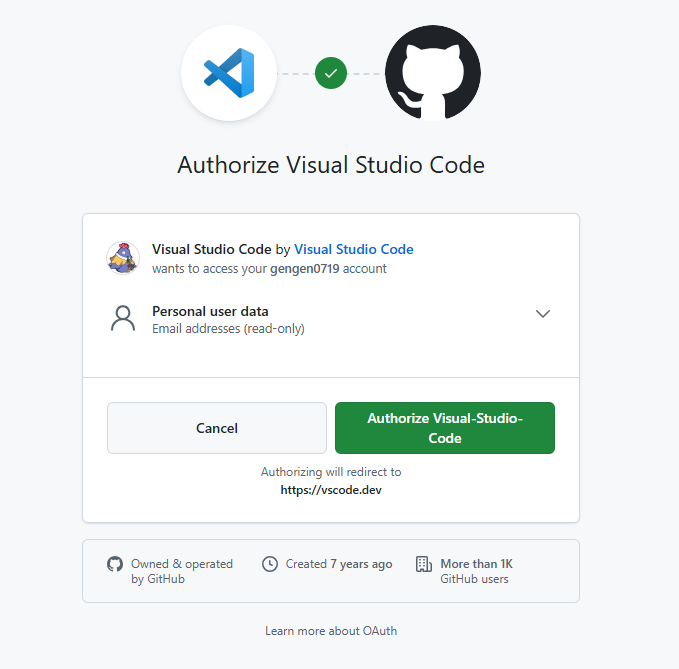Click the clock icon beside Created 7 years ago

click(x=270, y=564)
